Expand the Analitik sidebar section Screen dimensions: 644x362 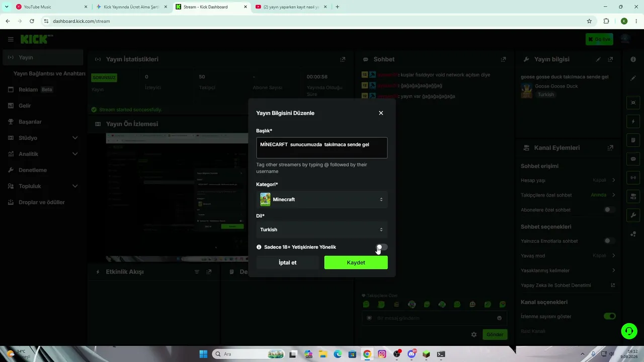click(x=43, y=154)
